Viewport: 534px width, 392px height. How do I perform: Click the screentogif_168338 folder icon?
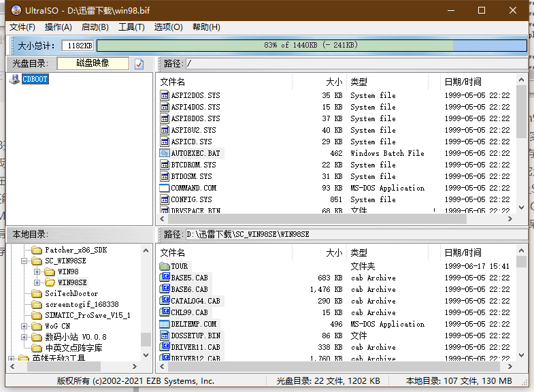coord(37,304)
